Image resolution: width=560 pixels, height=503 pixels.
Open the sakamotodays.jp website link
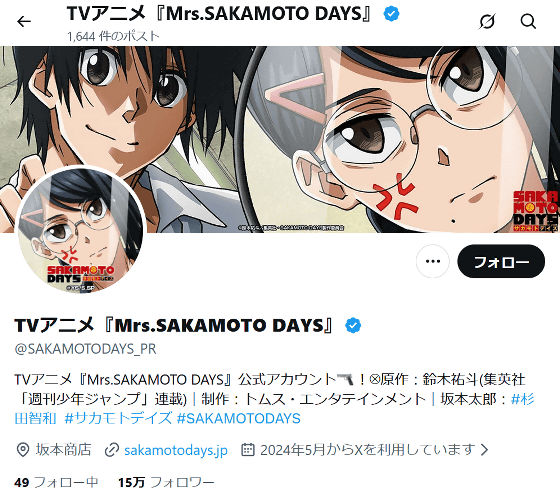click(x=176, y=450)
